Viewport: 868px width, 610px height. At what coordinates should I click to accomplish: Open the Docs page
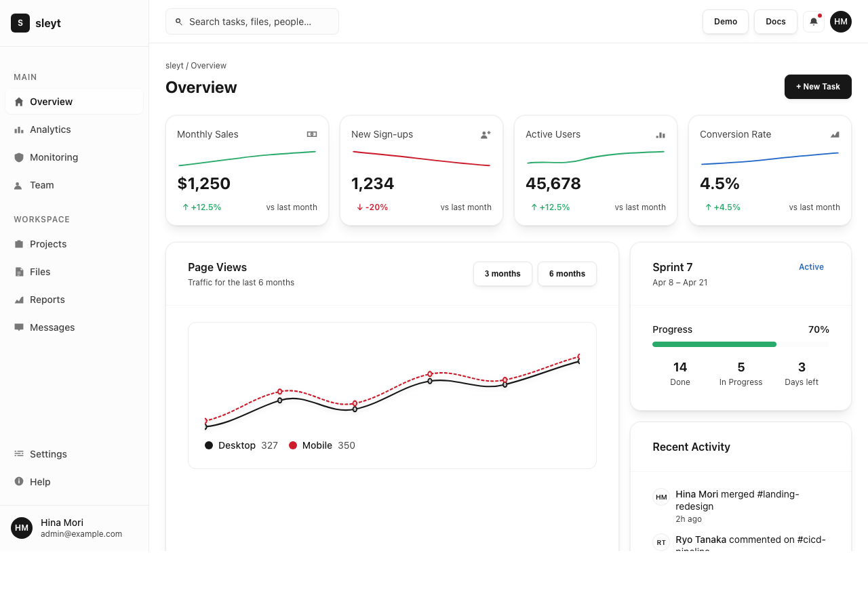(775, 22)
